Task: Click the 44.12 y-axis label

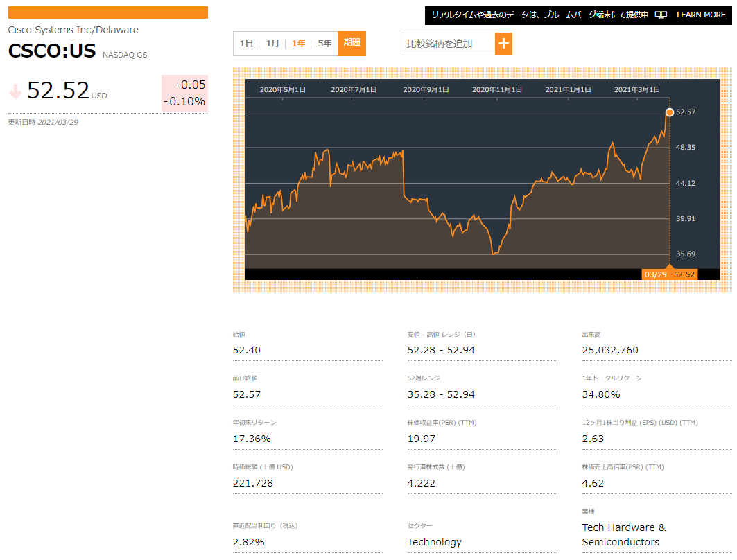Action: (x=685, y=183)
